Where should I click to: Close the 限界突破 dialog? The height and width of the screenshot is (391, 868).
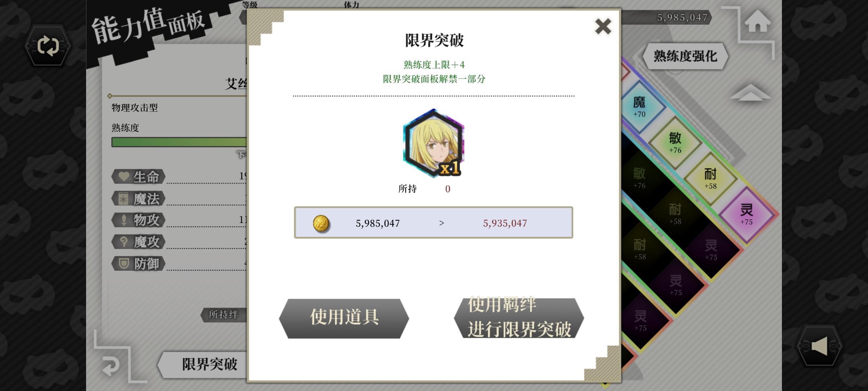603,26
